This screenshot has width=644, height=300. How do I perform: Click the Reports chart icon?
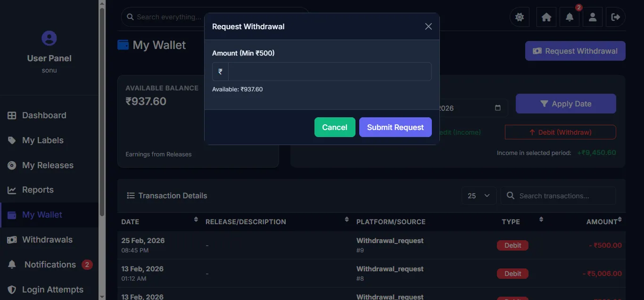click(x=12, y=190)
